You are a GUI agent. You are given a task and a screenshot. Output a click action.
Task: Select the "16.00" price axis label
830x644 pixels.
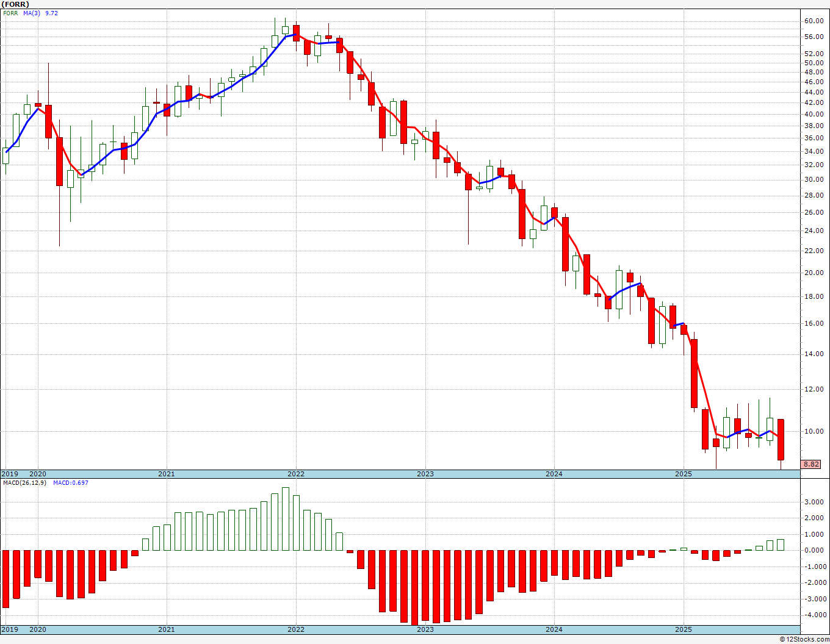tap(814, 324)
